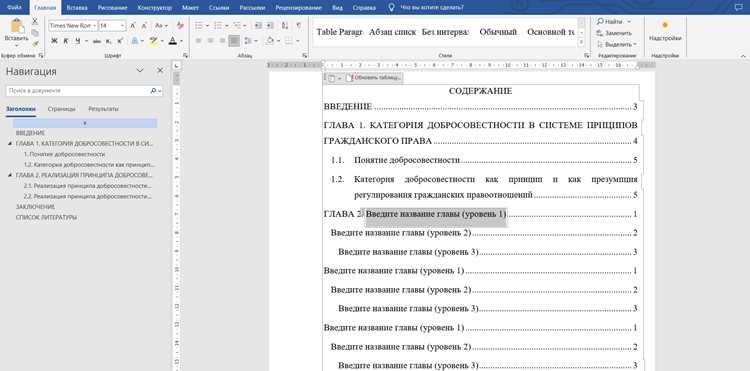Click the Copy icon in clipboard group

click(x=35, y=33)
